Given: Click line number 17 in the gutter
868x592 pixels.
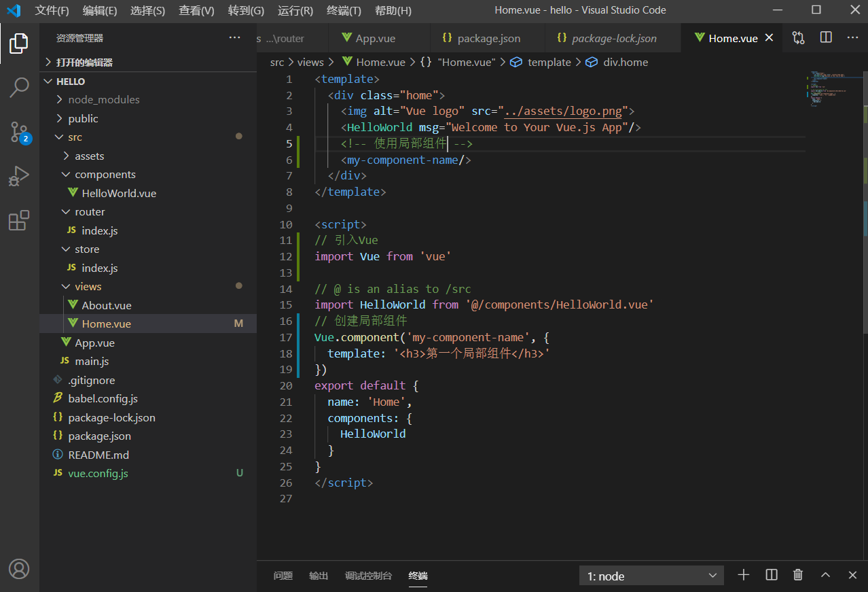Looking at the screenshot, I should (286, 337).
